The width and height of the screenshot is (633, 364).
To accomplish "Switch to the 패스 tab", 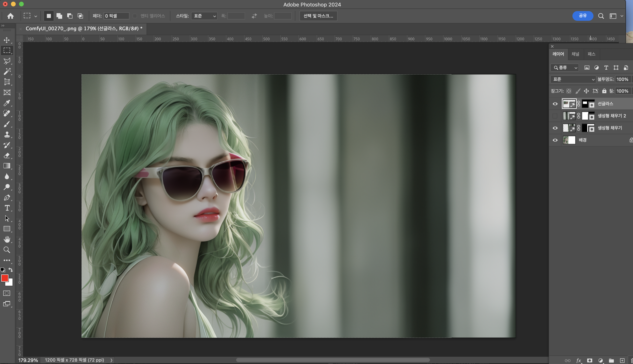I will click(591, 54).
